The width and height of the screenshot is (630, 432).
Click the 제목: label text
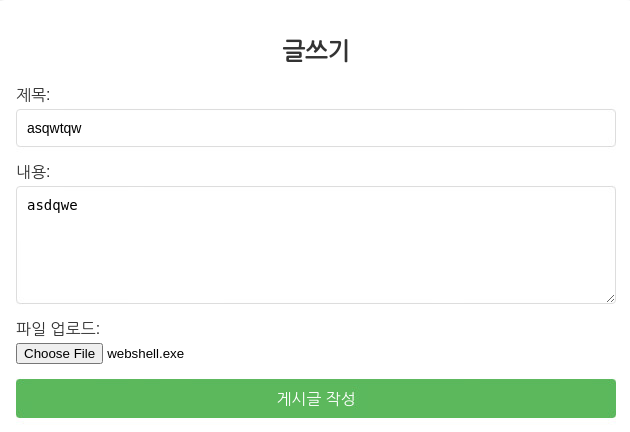point(33,95)
